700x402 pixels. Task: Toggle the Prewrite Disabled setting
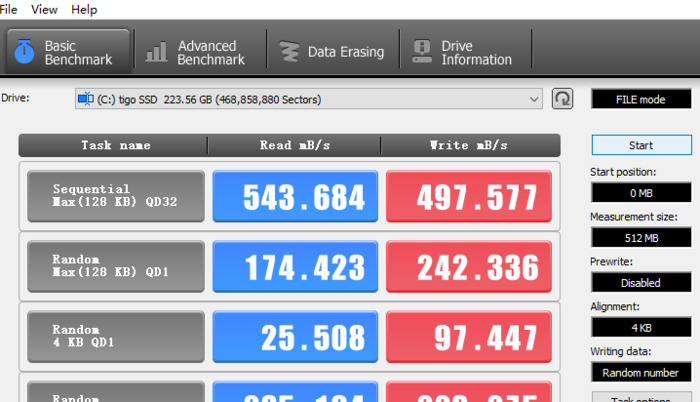640,282
